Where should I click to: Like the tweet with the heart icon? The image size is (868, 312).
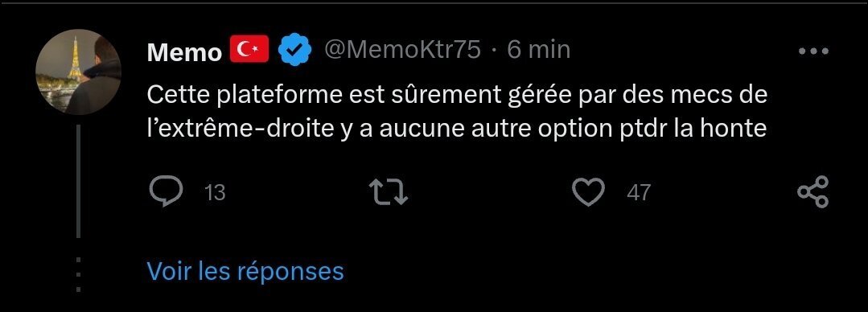[x=588, y=192]
